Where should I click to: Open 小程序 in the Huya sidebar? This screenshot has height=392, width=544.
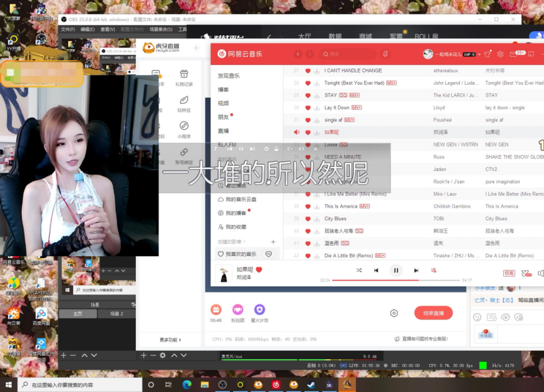pos(184,130)
